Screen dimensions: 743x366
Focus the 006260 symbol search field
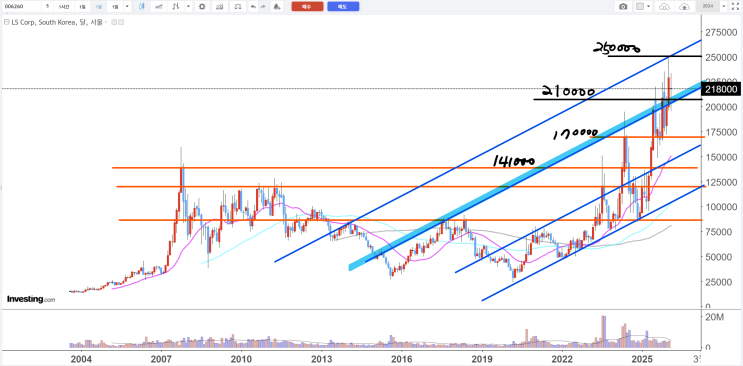pyautogui.click(x=21, y=7)
